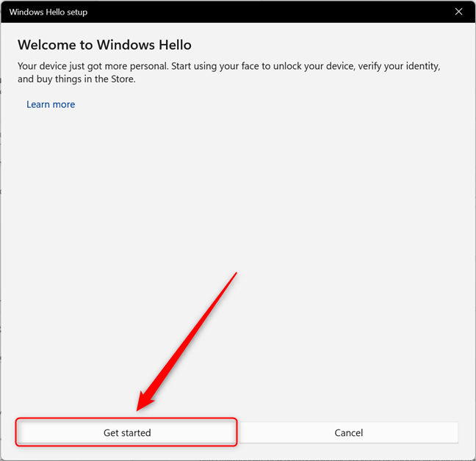Start Windows Hello enrollment via Get started
The image size is (476, 461).
click(x=127, y=432)
